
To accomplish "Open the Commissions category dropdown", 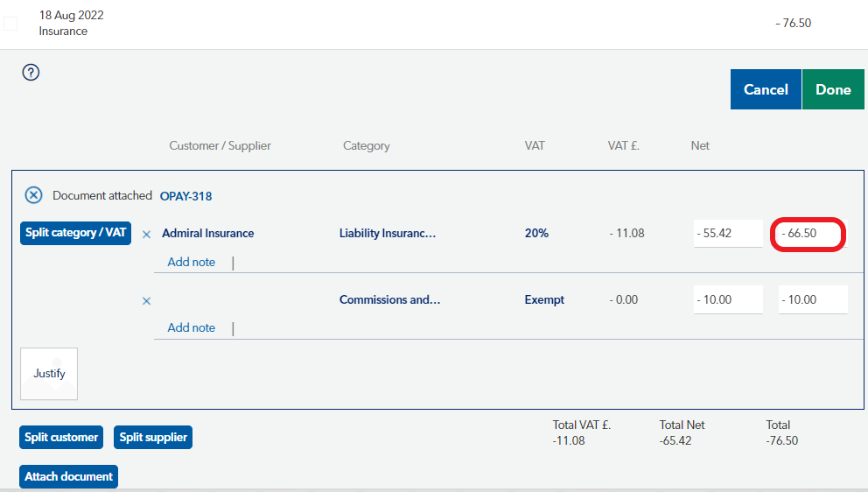I will [x=389, y=299].
